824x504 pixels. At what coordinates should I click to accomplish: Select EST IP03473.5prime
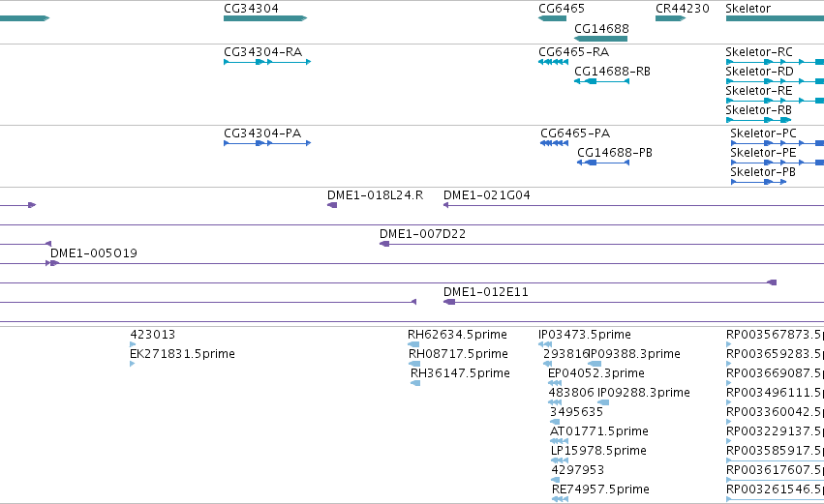585,335
